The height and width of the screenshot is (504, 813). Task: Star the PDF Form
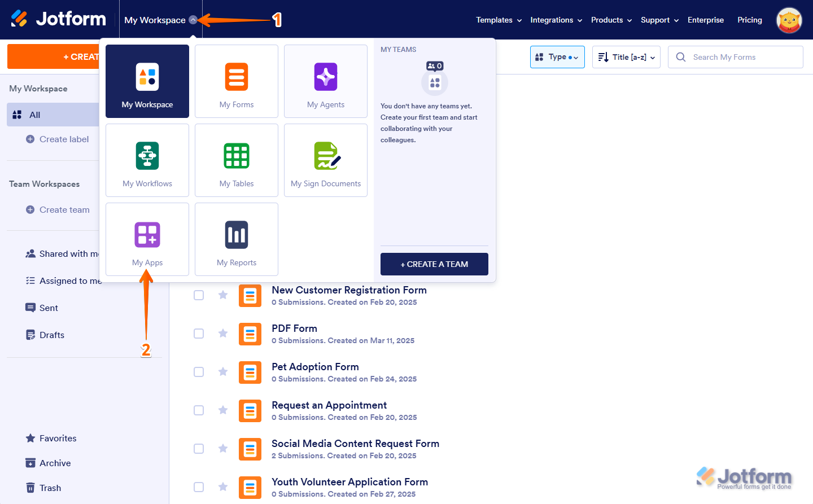tap(223, 333)
